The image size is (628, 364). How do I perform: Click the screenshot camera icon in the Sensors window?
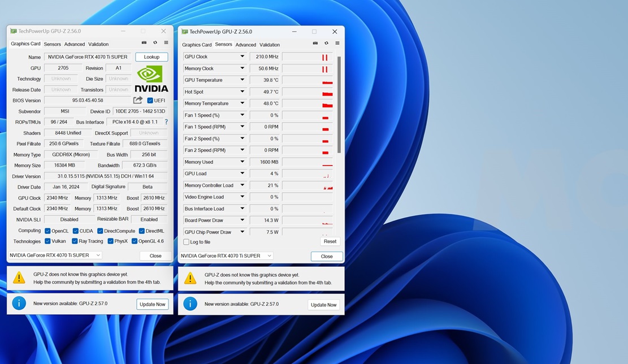click(315, 44)
